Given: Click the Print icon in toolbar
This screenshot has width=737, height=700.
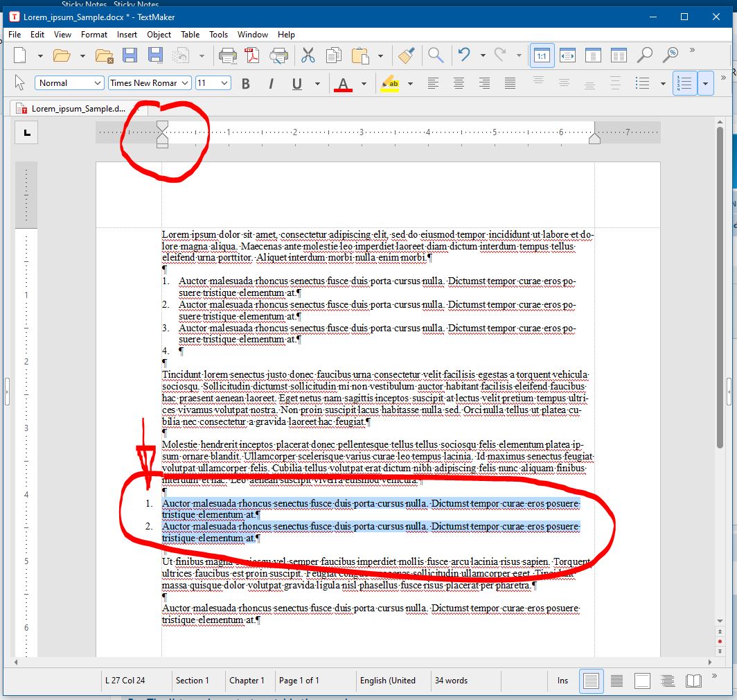Looking at the screenshot, I should [x=227, y=55].
